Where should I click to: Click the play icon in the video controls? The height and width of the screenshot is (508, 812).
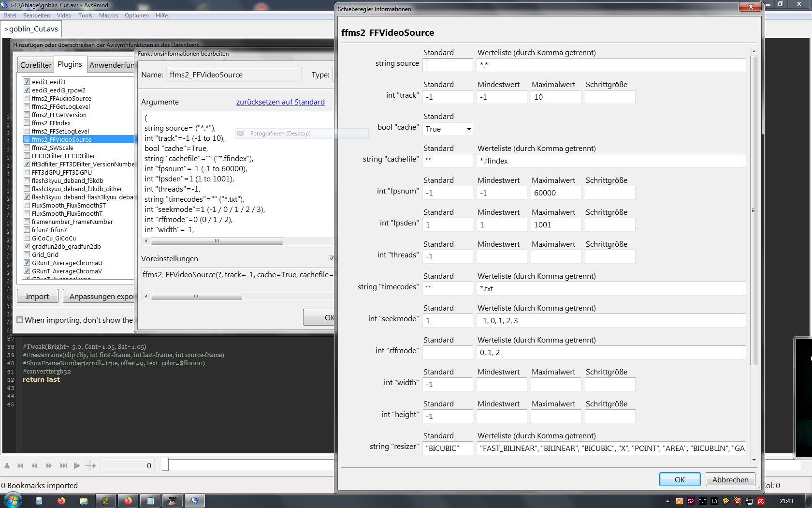point(77,465)
